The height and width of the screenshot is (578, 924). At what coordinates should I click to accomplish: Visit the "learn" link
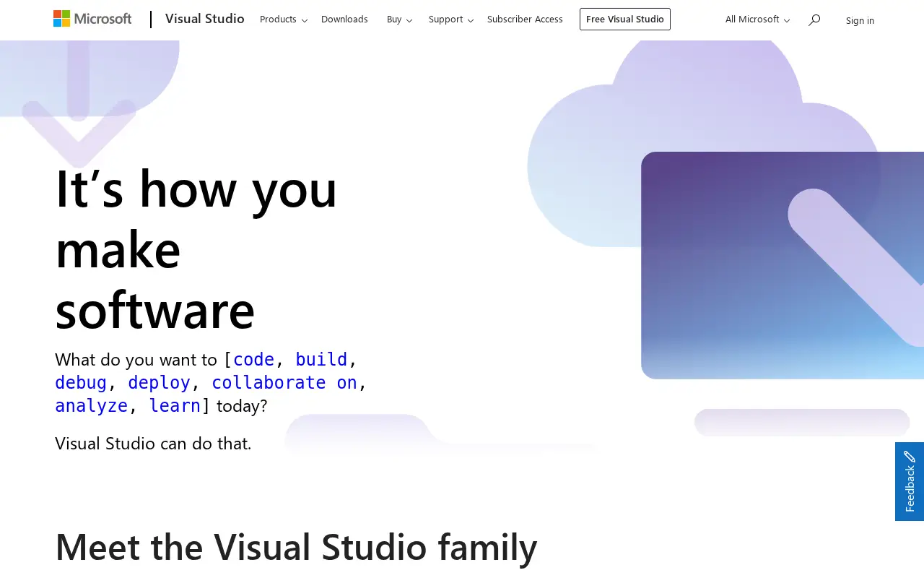tap(175, 405)
